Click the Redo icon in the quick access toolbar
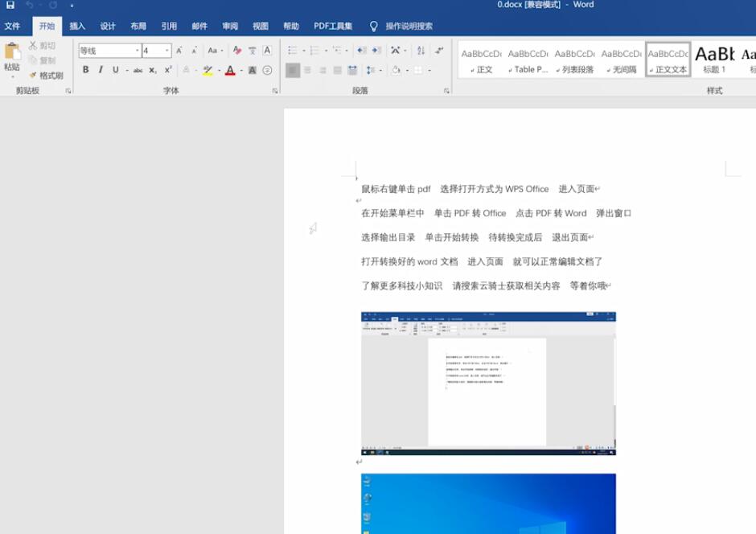 coord(53,5)
